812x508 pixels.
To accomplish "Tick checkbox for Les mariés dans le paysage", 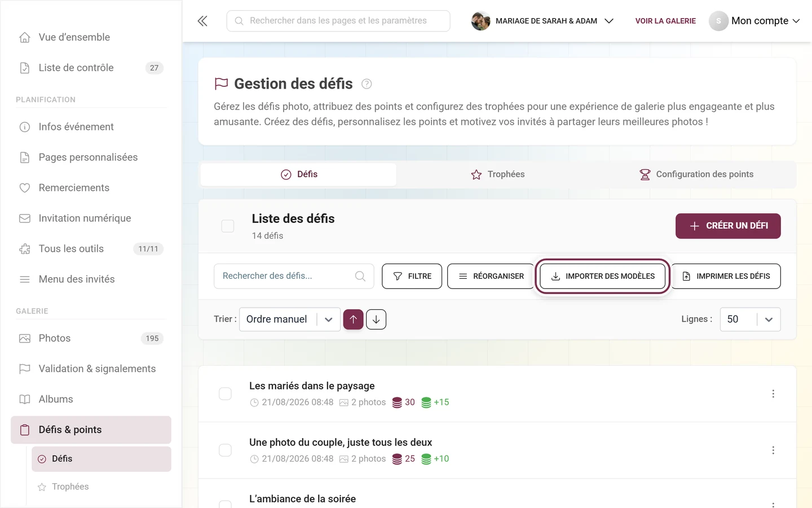I will point(225,394).
